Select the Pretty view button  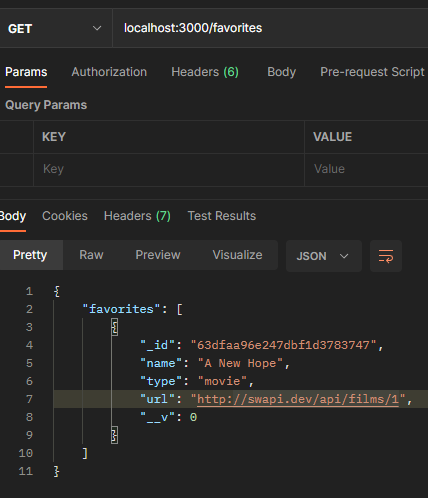click(30, 255)
